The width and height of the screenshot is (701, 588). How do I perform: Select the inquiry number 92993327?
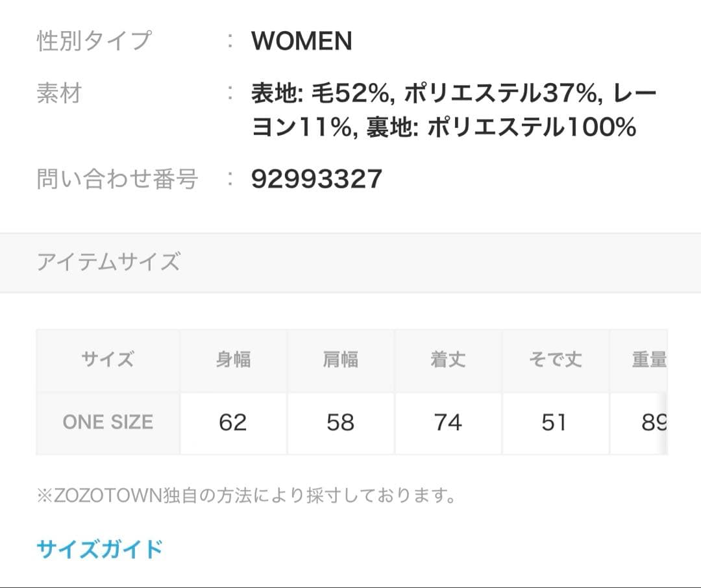click(317, 178)
